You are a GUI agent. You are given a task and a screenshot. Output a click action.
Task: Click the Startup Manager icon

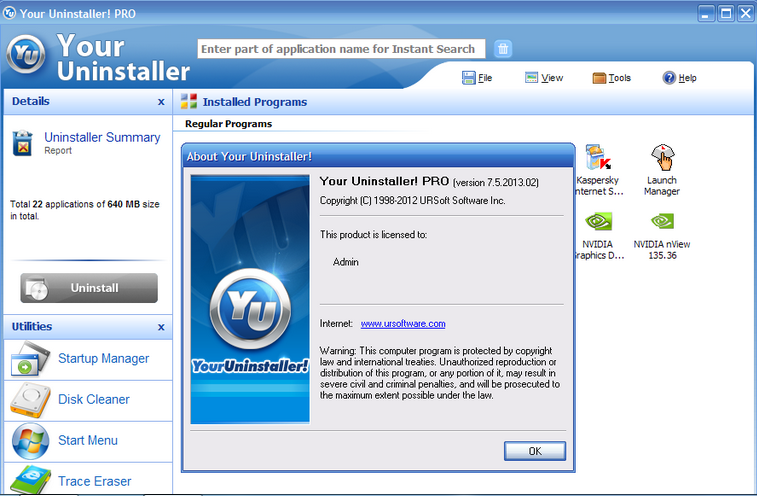point(30,359)
